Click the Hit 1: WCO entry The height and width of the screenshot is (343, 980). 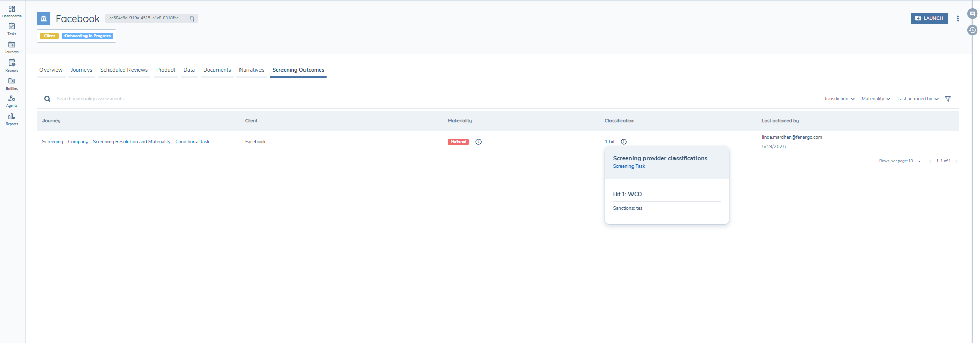627,194
